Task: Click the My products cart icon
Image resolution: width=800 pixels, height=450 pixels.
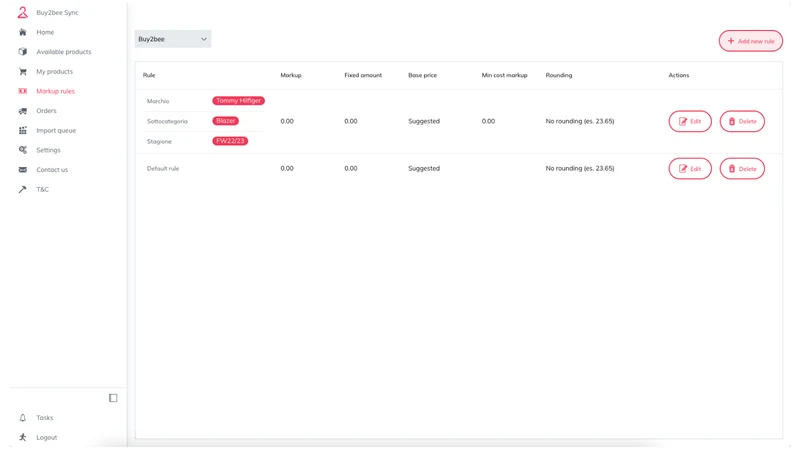Action: (22, 71)
